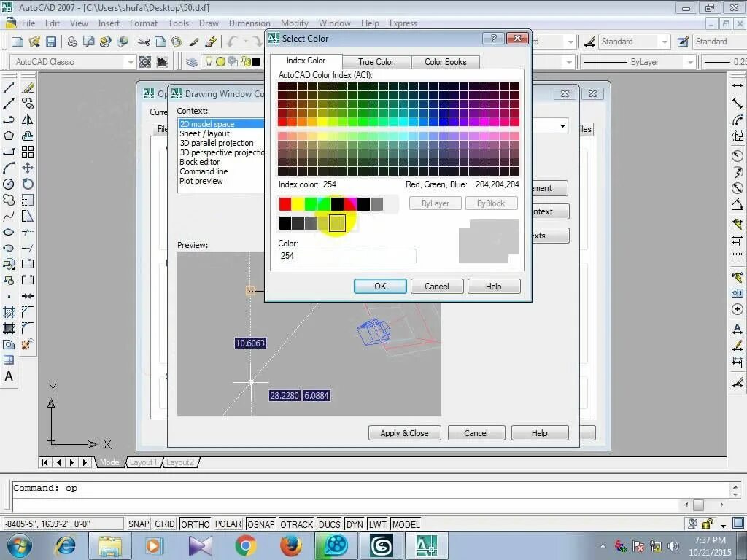Select the Rotate modify tool
This screenshot has height=560, width=747.
[28, 184]
